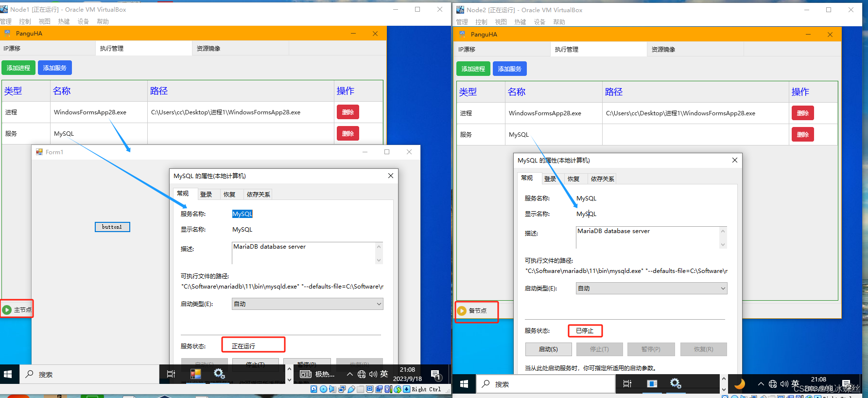This screenshot has width=868, height=398.
Task: Open the gears Services icon in Node1 taskbar
Action: point(219,374)
